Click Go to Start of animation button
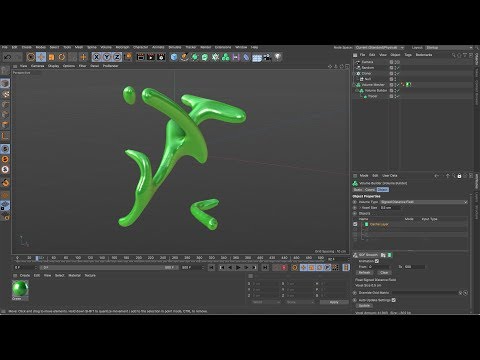 pos(211,267)
